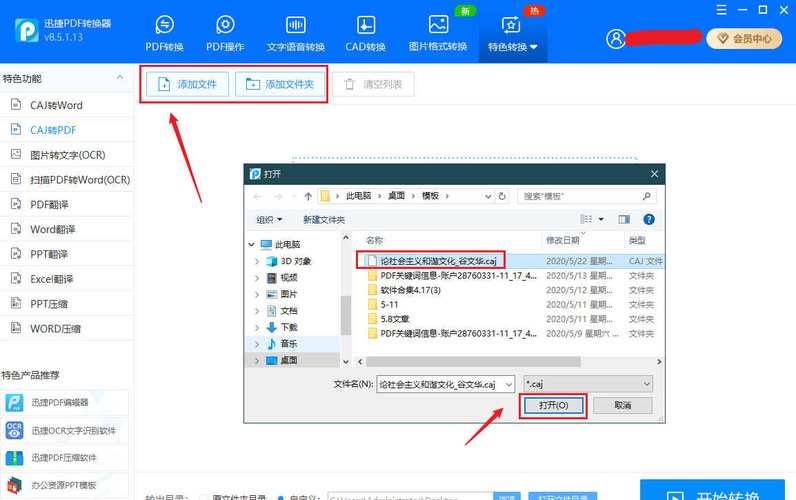Select 图片转文字(OCR) in sidebar
The image size is (796, 500).
(x=67, y=155)
